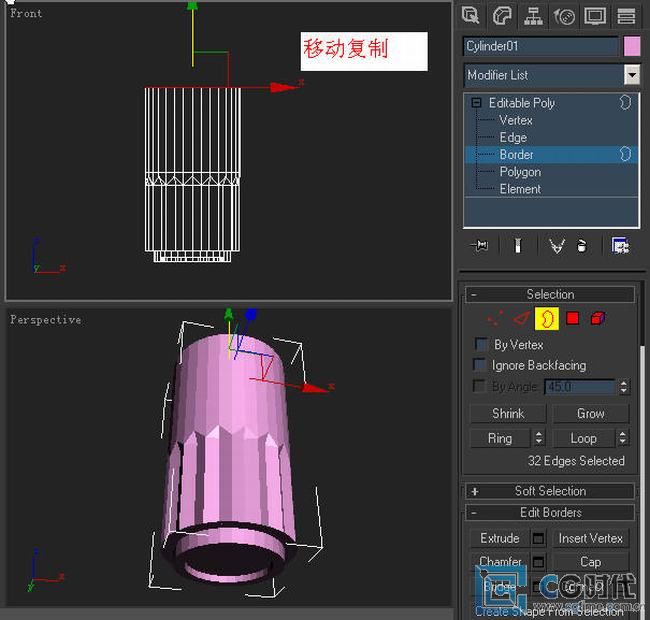
Task: Click the By Angle spinner arrows
Action: [623, 387]
